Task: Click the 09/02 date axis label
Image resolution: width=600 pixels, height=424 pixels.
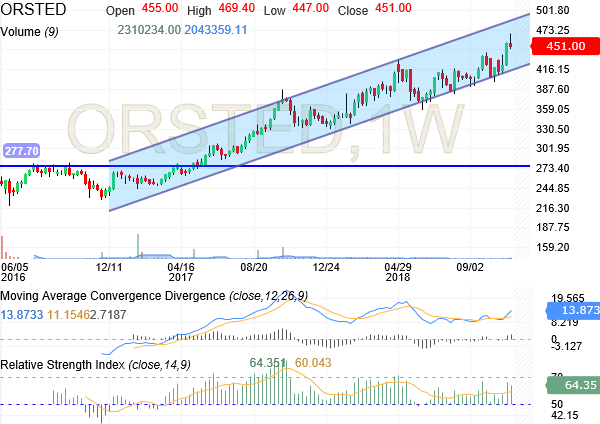Action: [470, 267]
